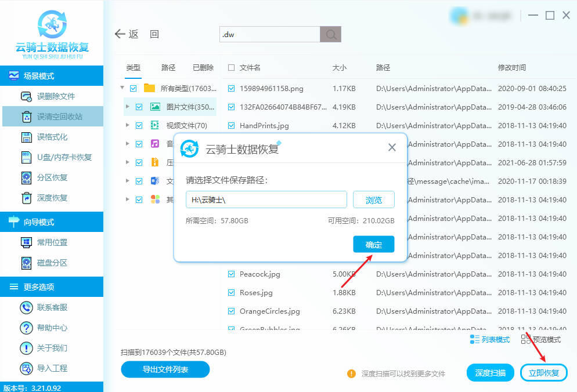The width and height of the screenshot is (577, 392).
Task: Click 确定 to confirm save path
Action: pyautogui.click(x=373, y=245)
